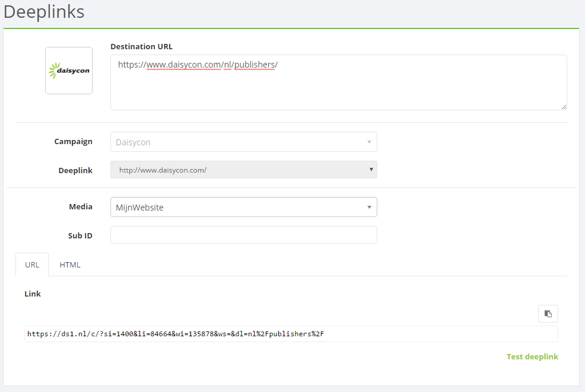Click the Daisycon logo thumbnail
This screenshot has width=585, height=392.
pyautogui.click(x=69, y=71)
